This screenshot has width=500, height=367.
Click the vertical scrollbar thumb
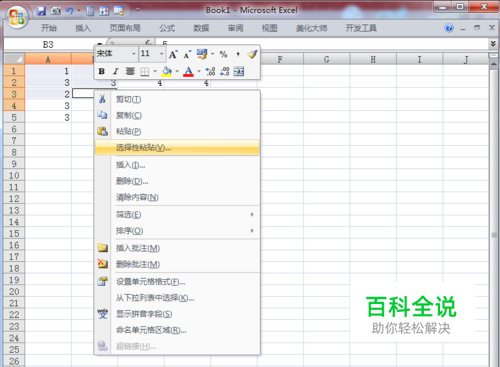494,235
